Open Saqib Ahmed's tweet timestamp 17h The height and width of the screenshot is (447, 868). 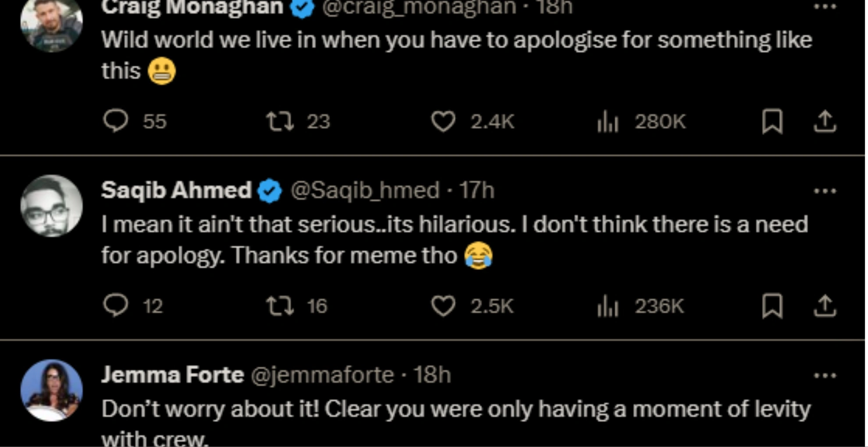click(x=477, y=190)
